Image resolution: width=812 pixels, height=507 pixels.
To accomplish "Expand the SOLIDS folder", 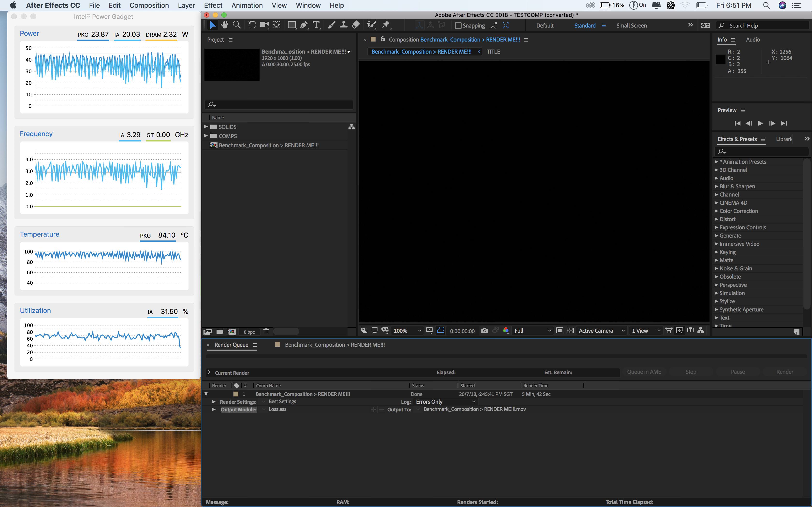I will coord(206,127).
